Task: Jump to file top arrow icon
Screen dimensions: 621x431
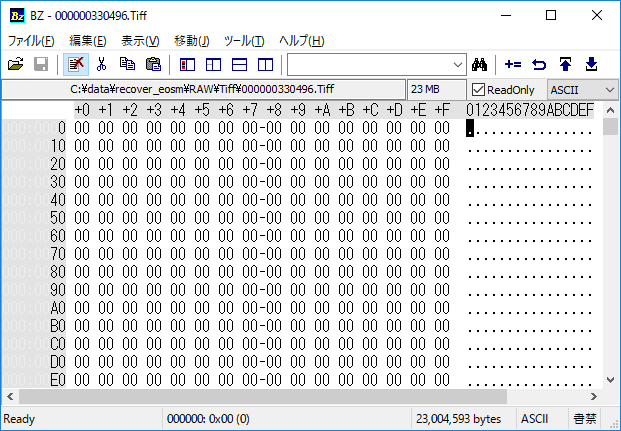Action: (565, 64)
